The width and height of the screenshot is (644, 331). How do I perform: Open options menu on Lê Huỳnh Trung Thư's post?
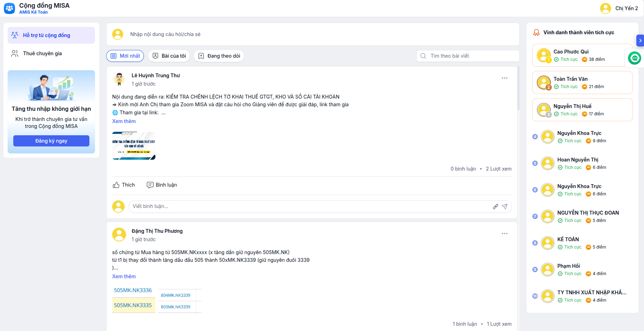point(504,78)
